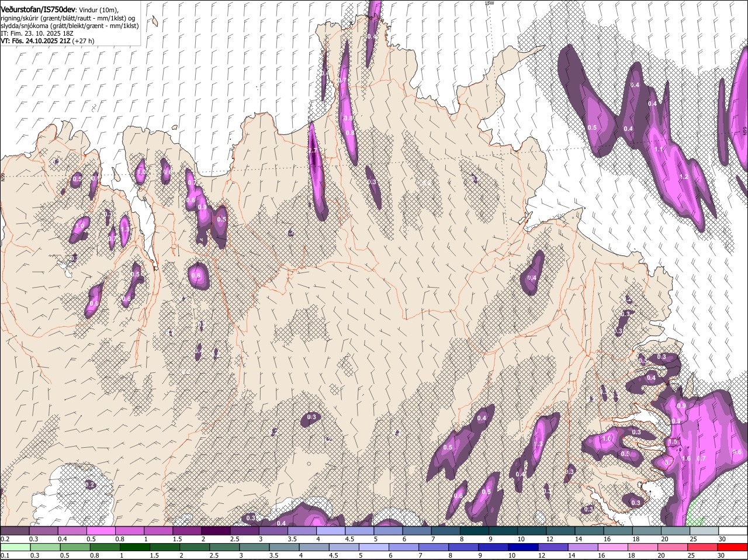This screenshot has height=560, width=748.
Task: Click the 0.2 label on the white glacier area
Action: (x=90, y=485)
